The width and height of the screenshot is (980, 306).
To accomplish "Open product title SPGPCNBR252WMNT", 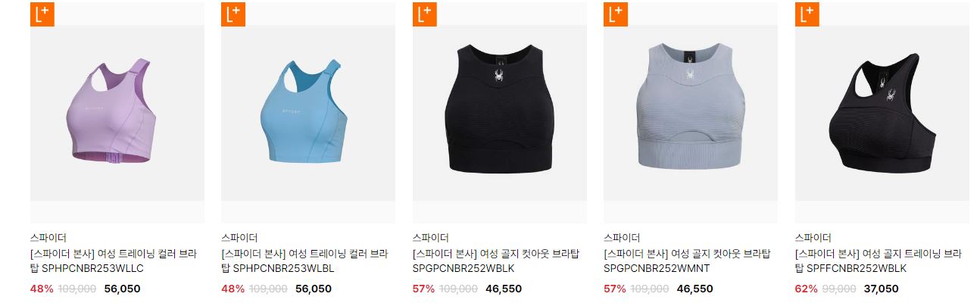I will coord(687,261).
